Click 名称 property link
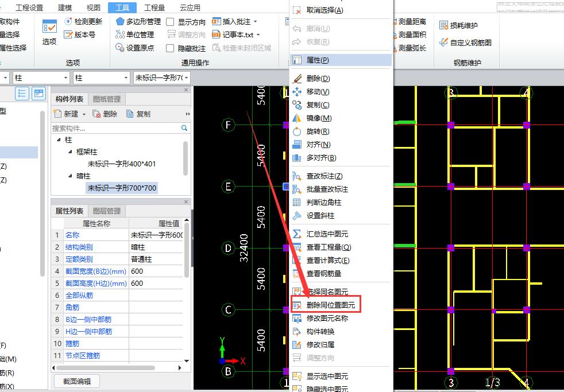This screenshot has width=564, height=392. tap(72, 235)
